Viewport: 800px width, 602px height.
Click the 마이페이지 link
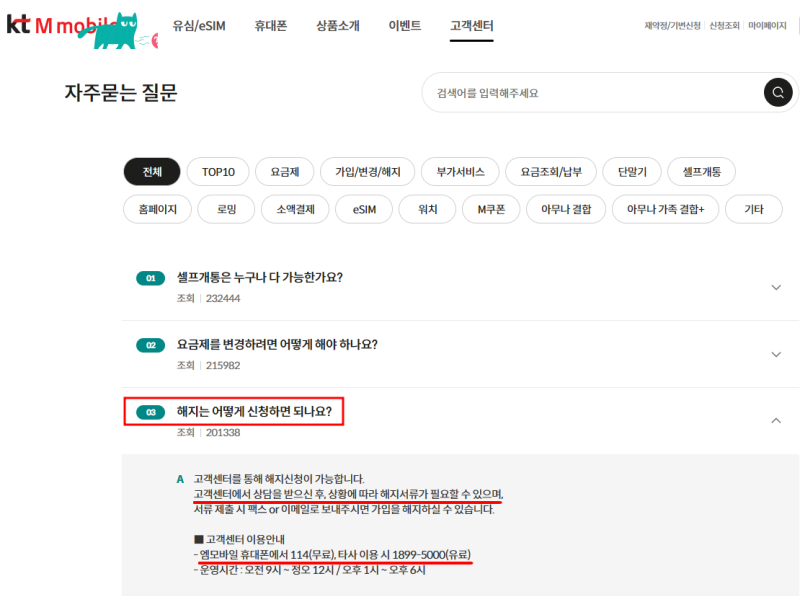point(767,26)
